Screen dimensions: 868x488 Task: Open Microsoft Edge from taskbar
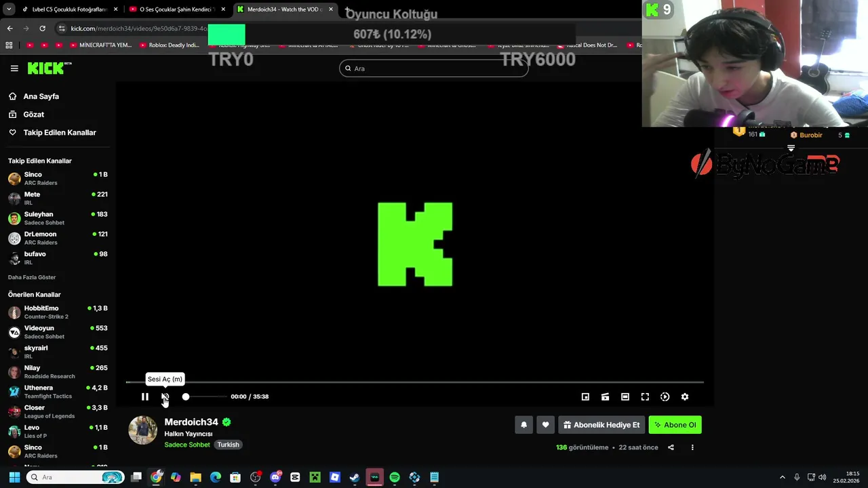pyautogui.click(x=216, y=477)
